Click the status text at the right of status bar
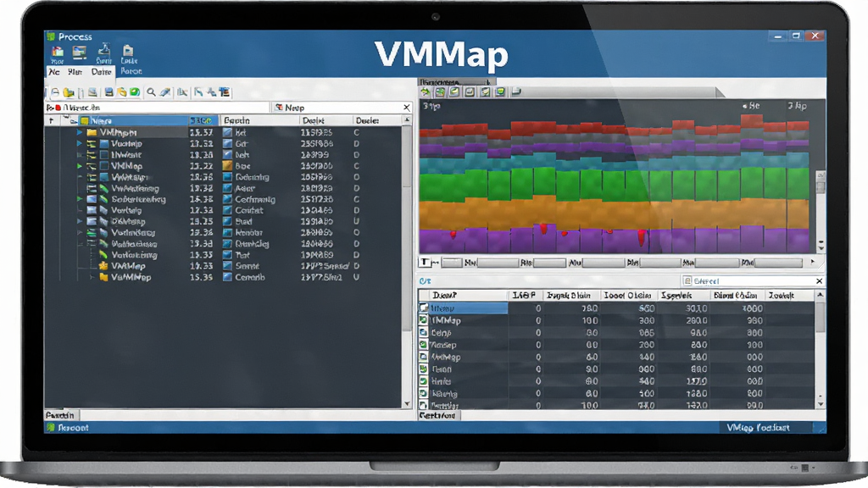Image resolution: width=868 pixels, height=488 pixels. [758, 427]
